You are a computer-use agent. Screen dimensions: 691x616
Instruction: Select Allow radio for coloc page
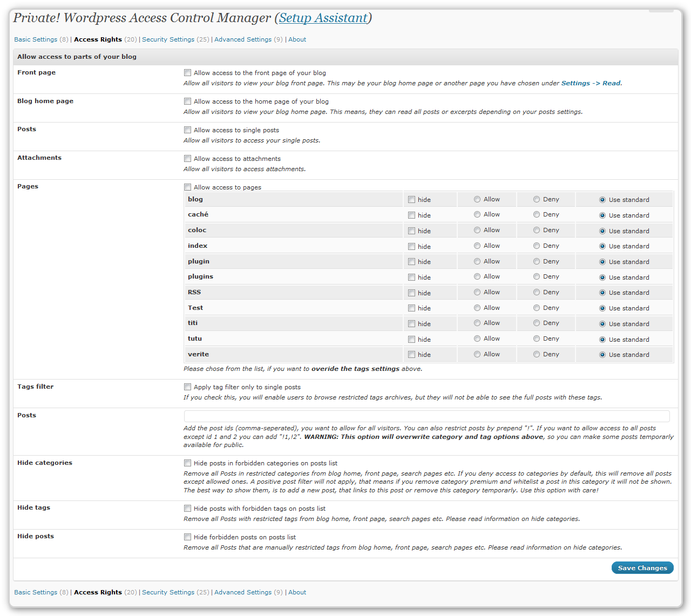(x=477, y=230)
